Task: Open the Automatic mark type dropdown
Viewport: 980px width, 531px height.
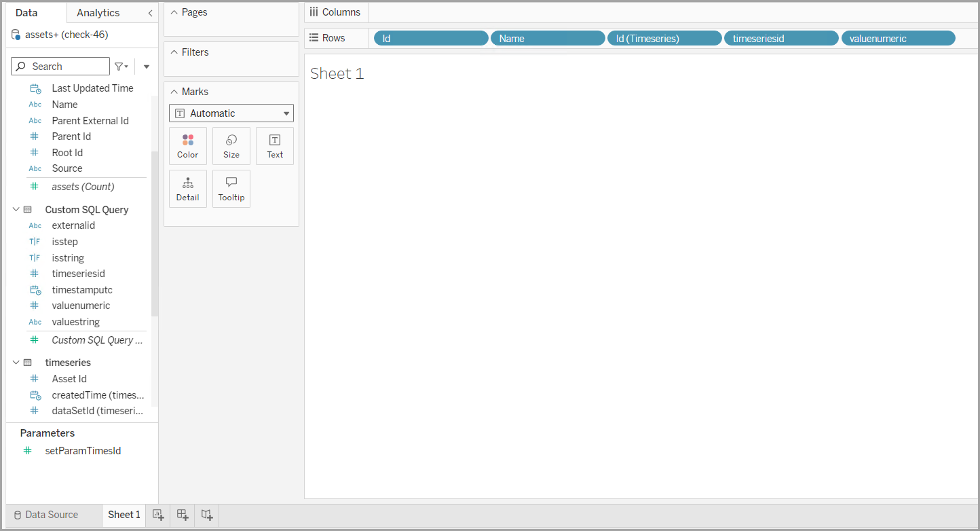Action: pyautogui.click(x=231, y=113)
